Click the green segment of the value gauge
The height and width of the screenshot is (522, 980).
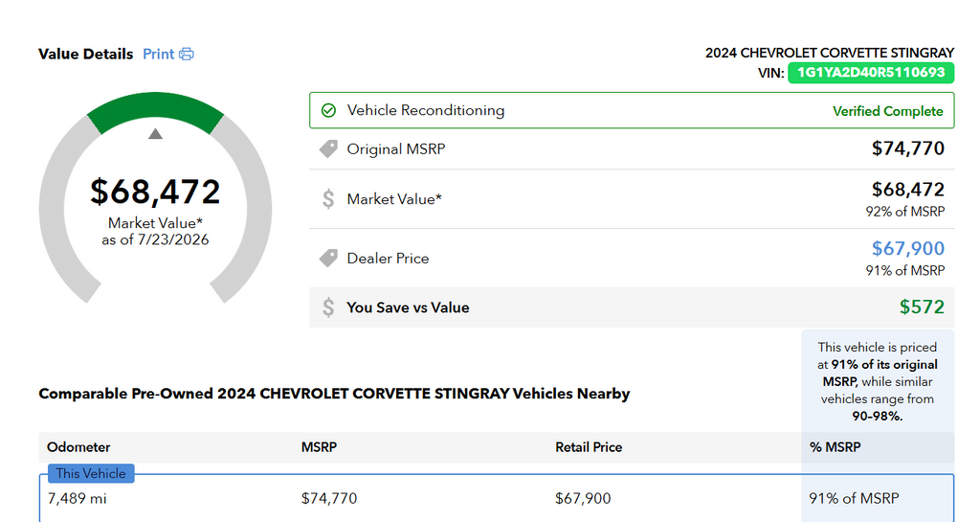[155, 107]
